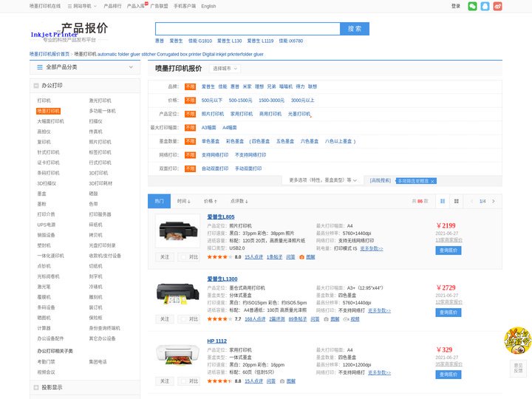Go to previous results page arrow
Image resolution: width=532 pixels, height=399 pixels.
(471, 201)
